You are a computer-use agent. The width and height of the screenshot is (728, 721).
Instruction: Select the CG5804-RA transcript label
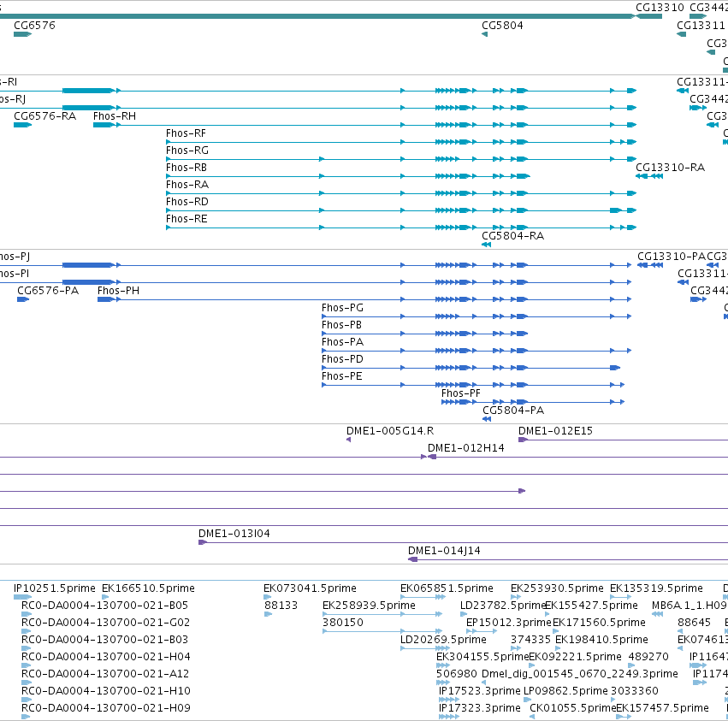(513, 236)
